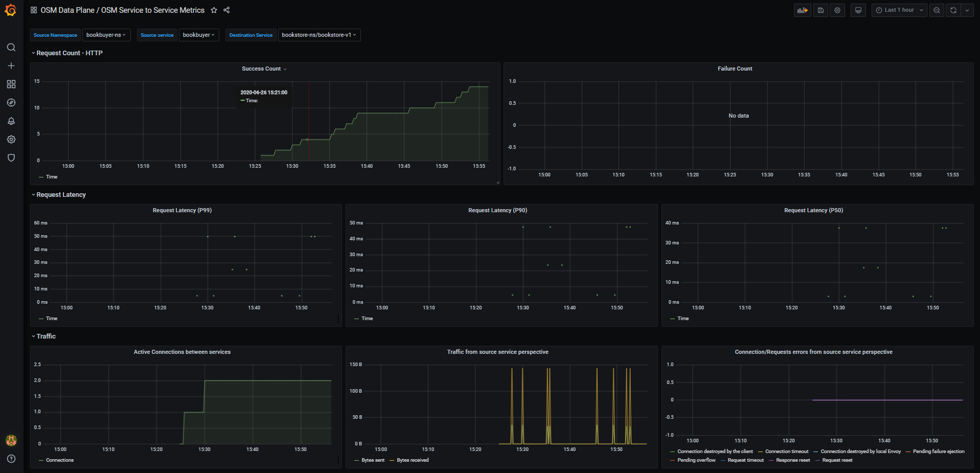Collapse the Request Count - HTTP row

[x=67, y=53]
